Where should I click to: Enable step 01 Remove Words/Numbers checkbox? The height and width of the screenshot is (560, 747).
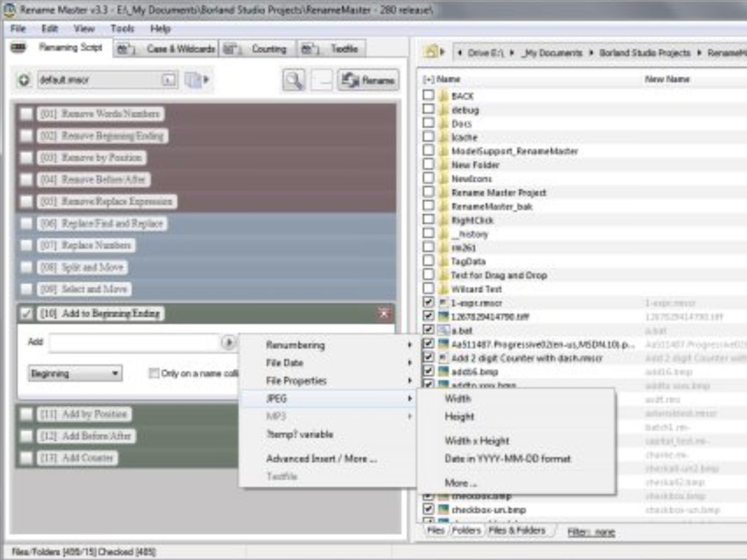tap(26, 114)
